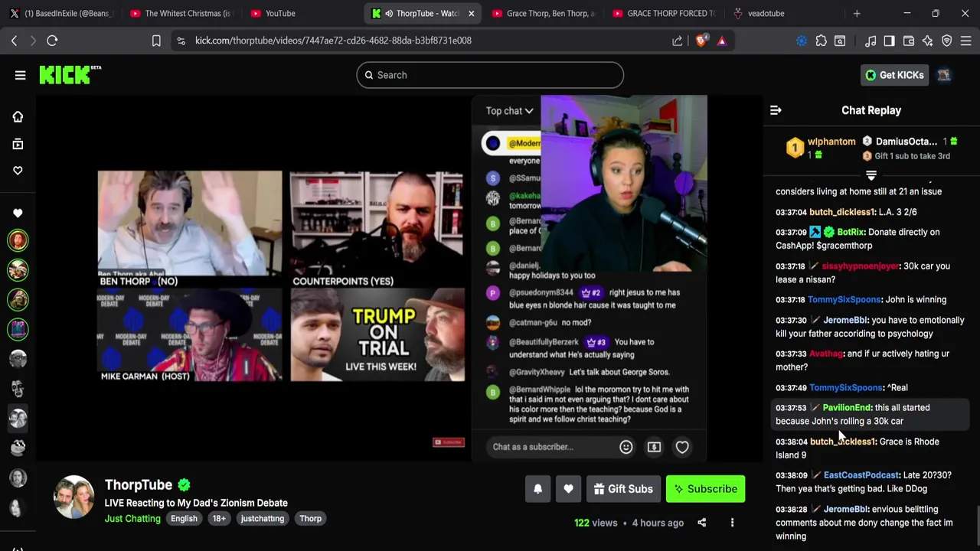Click the browser back arrow
The height and width of the screenshot is (551, 980).
[14, 41]
